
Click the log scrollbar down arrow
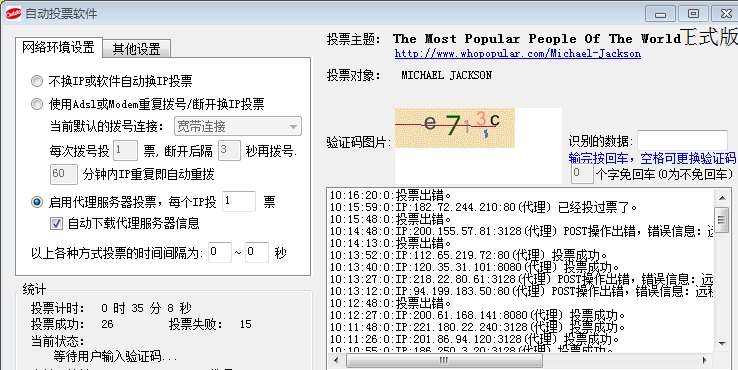click(722, 344)
